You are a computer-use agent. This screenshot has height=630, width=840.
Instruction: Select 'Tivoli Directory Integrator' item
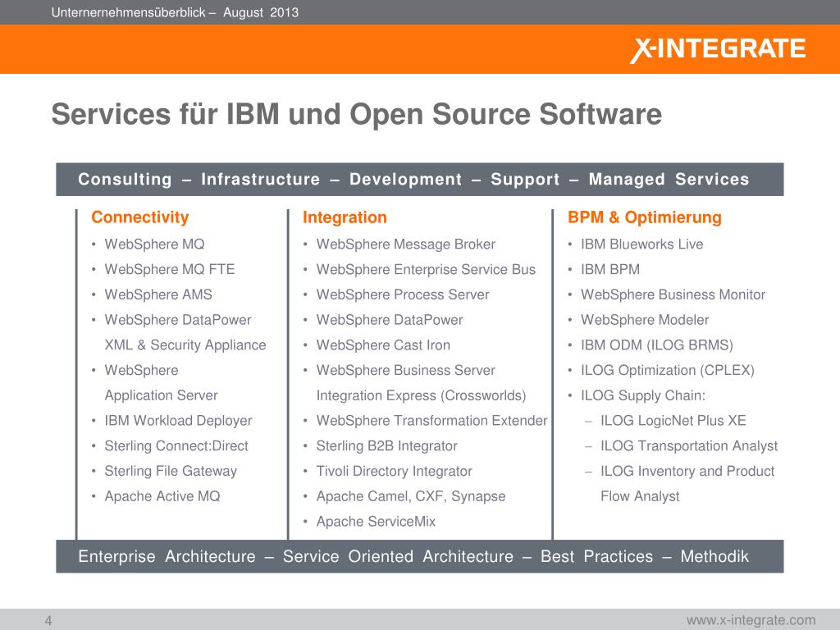coord(394,471)
